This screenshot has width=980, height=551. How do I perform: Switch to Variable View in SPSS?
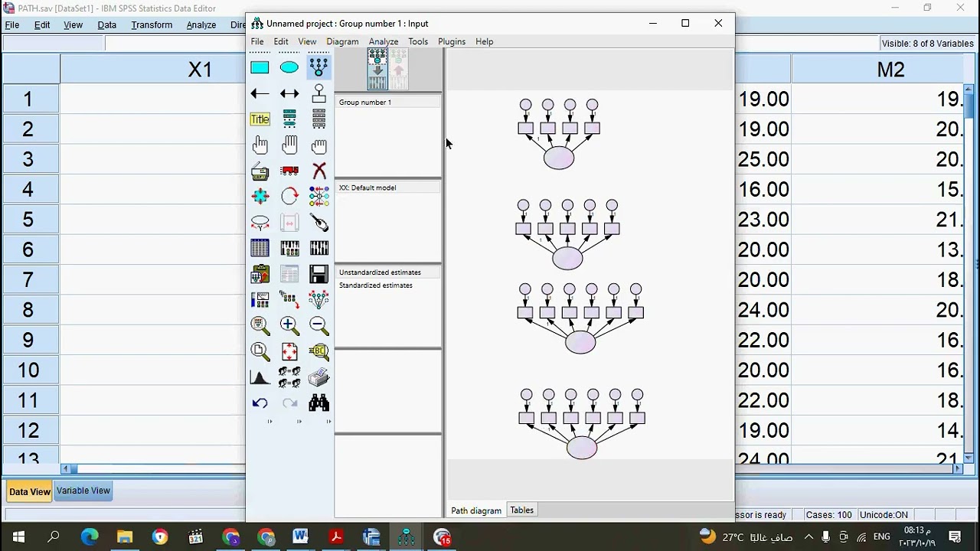pyautogui.click(x=83, y=491)
